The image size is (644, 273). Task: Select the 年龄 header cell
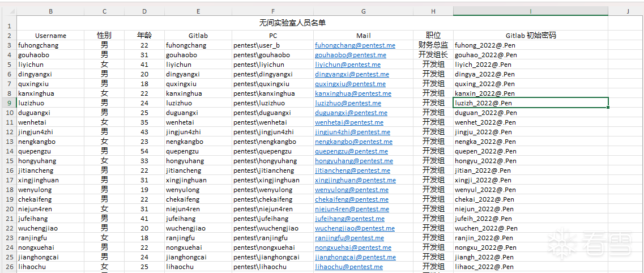pyautogui.click(x=144, y=36)
